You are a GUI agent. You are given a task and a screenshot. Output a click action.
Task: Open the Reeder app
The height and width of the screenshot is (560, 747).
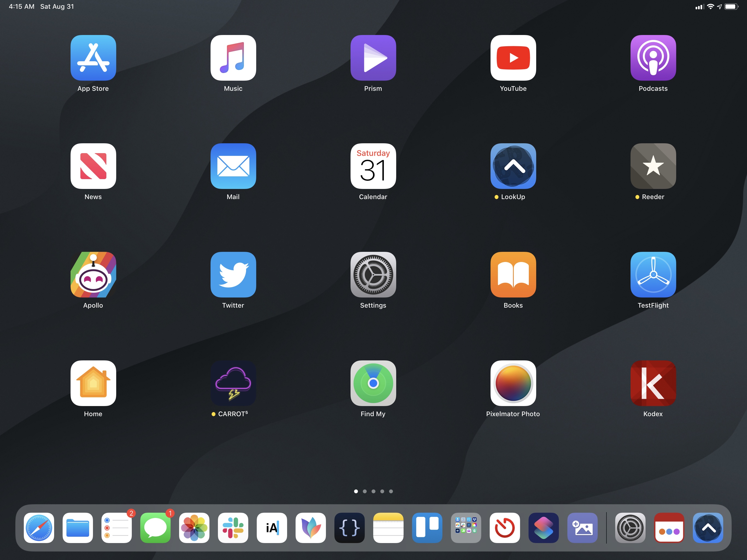coord(653,166)
